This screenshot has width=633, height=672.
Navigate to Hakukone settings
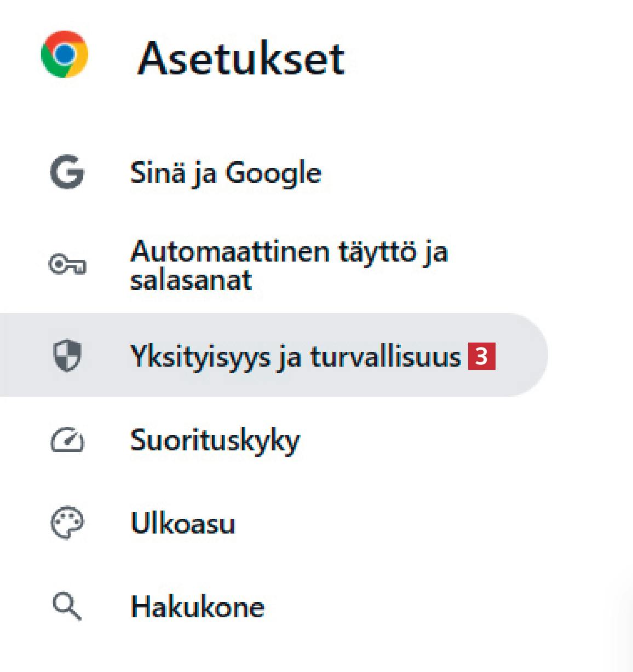197,607
